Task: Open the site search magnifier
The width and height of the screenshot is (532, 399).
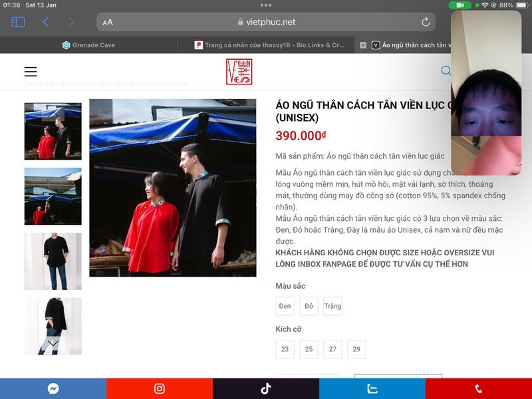Action: tap(446, 71)
